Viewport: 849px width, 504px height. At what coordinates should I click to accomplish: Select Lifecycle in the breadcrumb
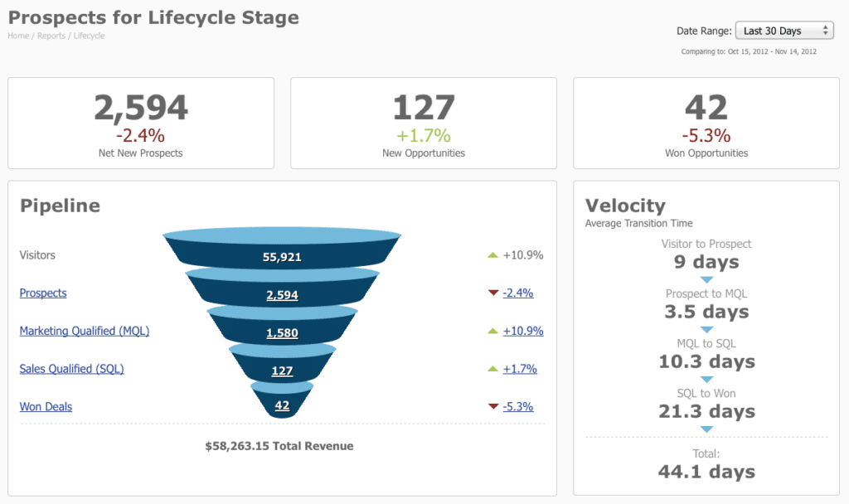pos(89,36)
